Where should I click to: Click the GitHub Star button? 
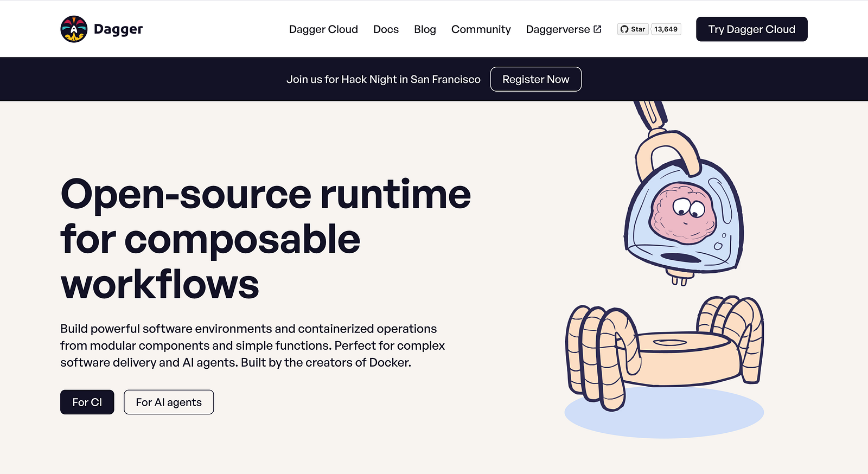pyautogui.click(x=633, y=29)
